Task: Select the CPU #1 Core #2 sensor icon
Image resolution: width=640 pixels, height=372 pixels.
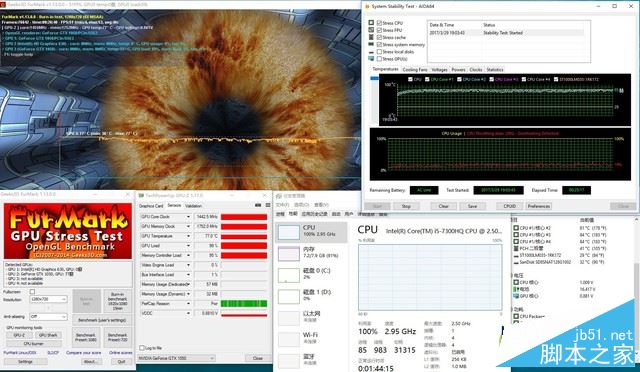Action: click(516, 228)
